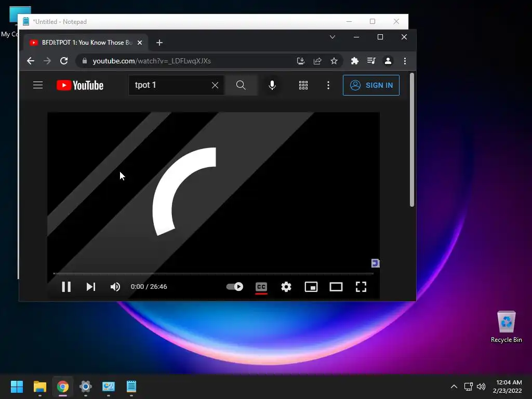
Task: Share this page from address bar
Action: 317,61
